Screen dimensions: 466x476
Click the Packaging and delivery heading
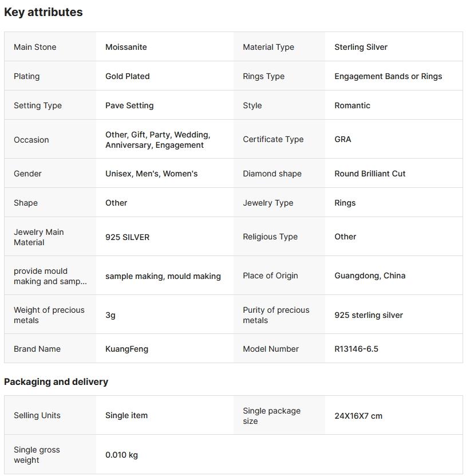click(x=56, y=381)
